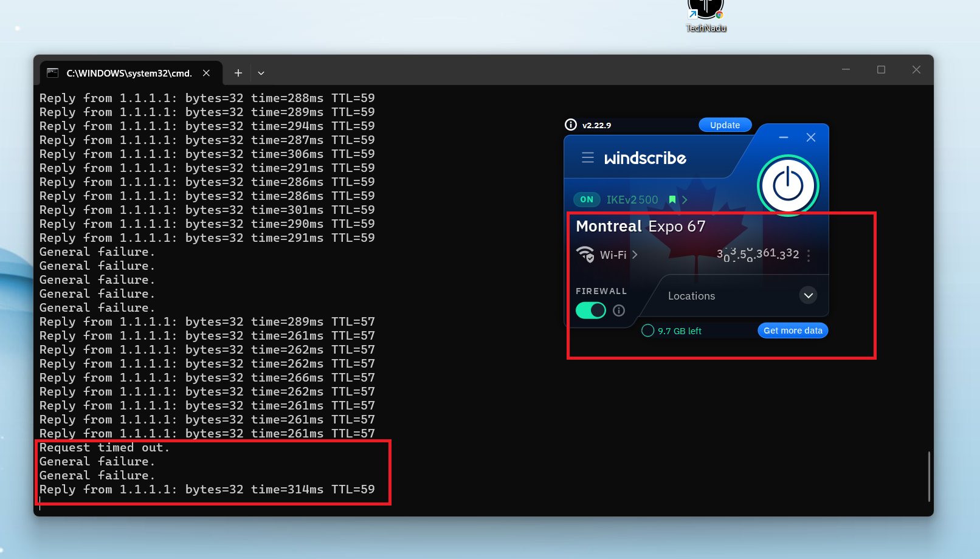Open a new terminal tab with plus
Screen dimensions: 980x559
click(238, 73)
